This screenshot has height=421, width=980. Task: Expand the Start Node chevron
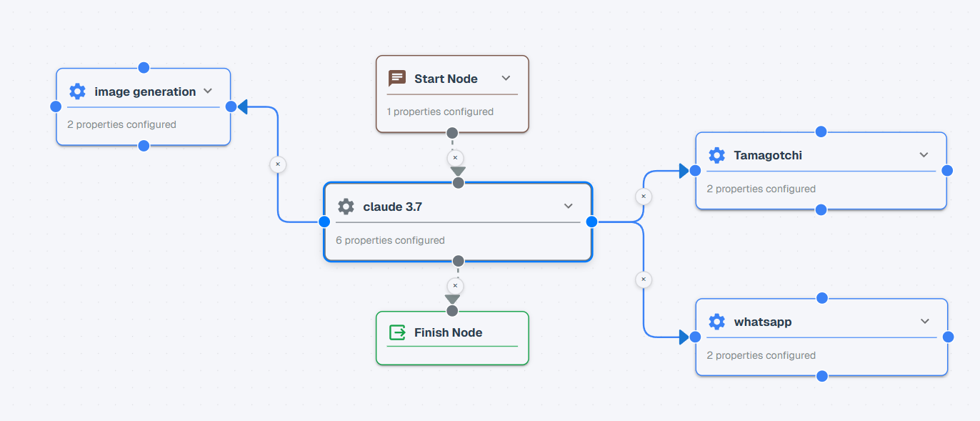[x=506, y=78]
